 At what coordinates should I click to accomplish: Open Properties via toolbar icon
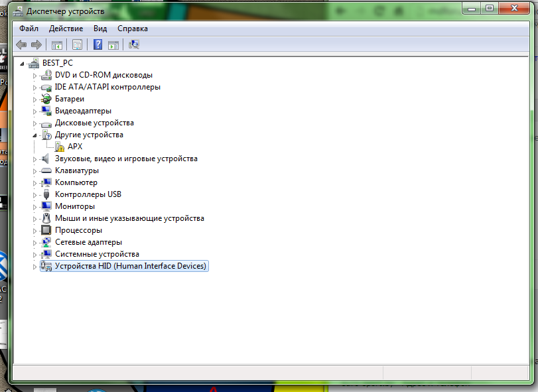coord(77,44)
